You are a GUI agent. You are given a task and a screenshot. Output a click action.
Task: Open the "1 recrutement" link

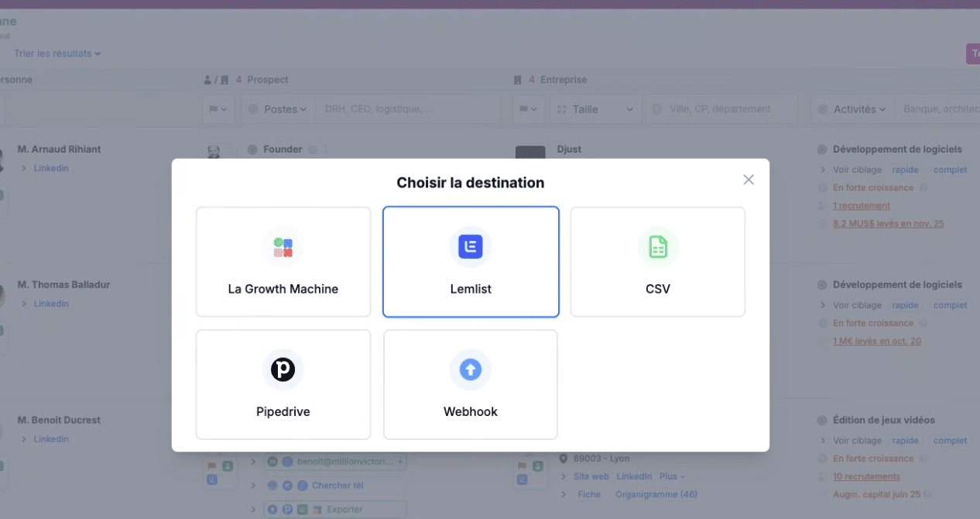tap(862, 205)
